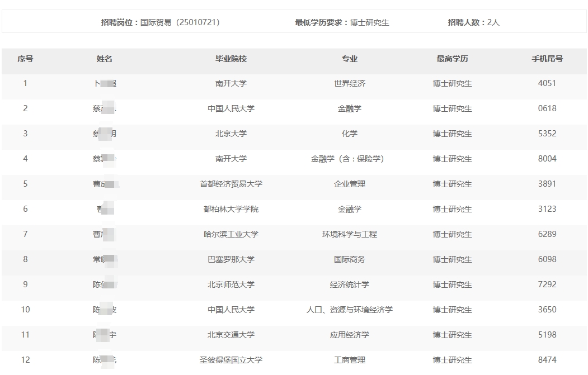588x375 pixels.
Task: Click the 招聘人数 2人 label
Action: (x=473, y=22)
